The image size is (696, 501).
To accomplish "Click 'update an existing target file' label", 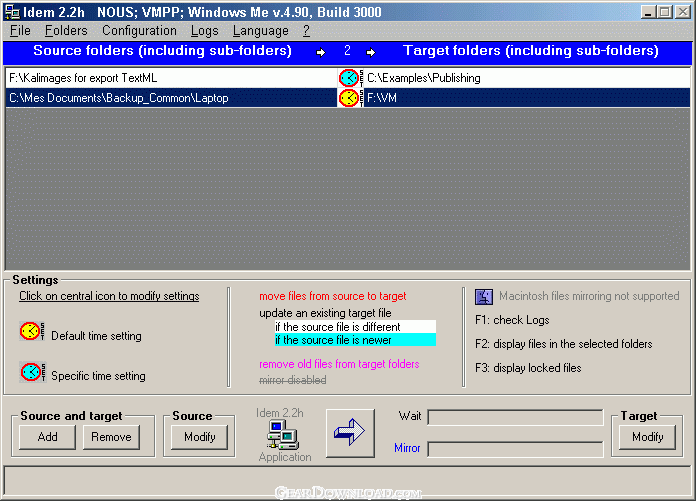I will 325,313.
